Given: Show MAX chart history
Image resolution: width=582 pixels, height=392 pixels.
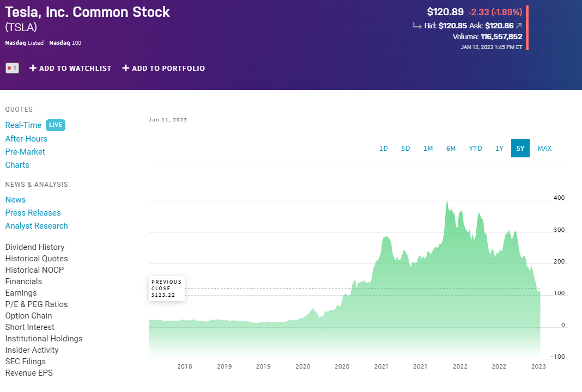Looking at the screenshot, I should pyautogui.click(x=544, y=148).
